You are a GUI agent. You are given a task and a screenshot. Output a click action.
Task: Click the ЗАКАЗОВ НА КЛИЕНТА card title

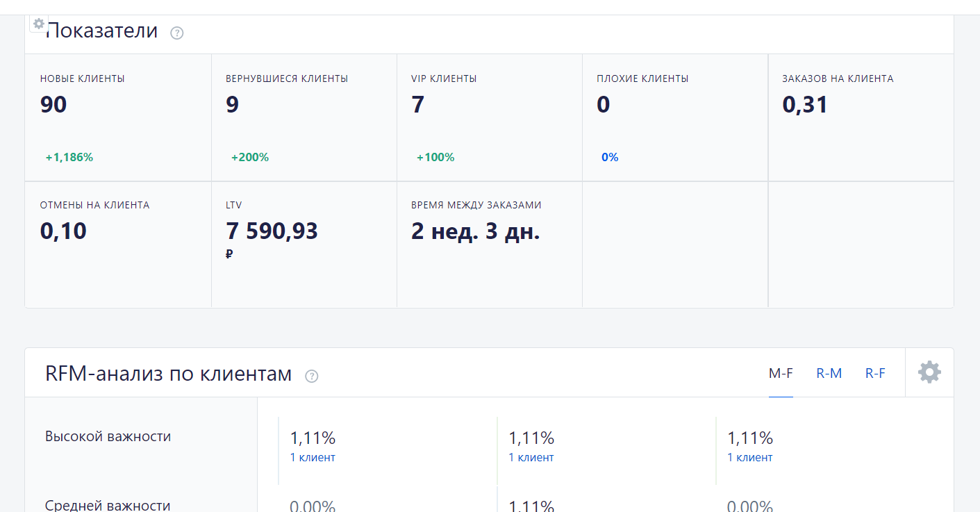pyautogui.click(x=838, y=79)
